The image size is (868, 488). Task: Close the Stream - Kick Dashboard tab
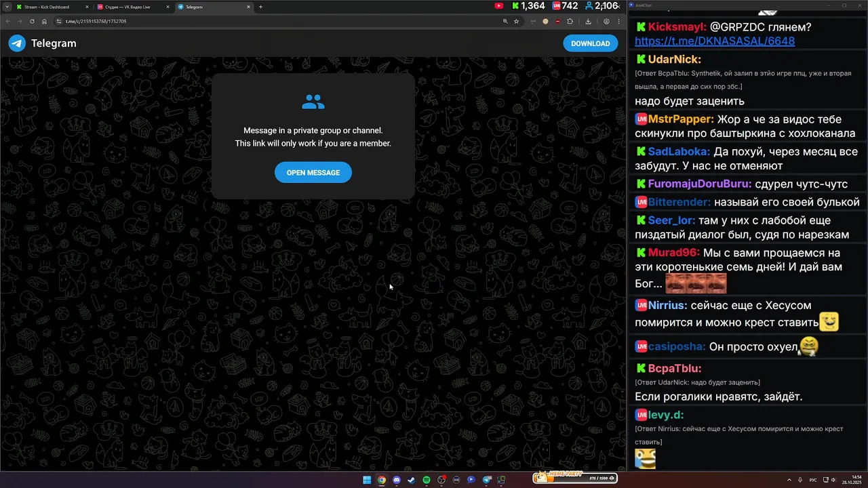tap(87, 7)
